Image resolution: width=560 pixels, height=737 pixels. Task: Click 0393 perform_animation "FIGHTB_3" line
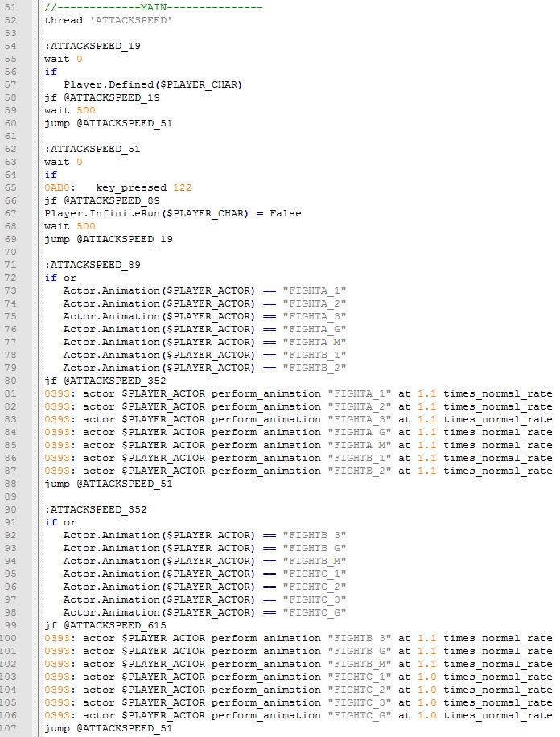(x=299, y=638)
